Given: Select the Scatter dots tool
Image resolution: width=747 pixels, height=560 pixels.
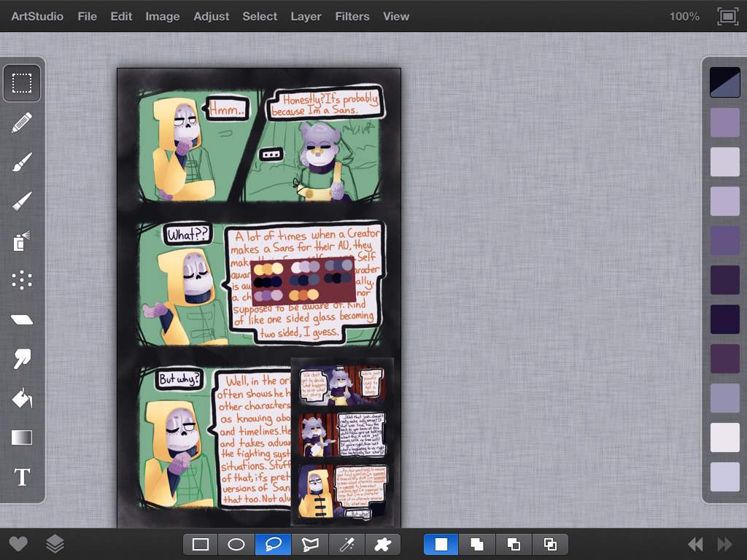Looking at the screenshot, I should (22, 281).
